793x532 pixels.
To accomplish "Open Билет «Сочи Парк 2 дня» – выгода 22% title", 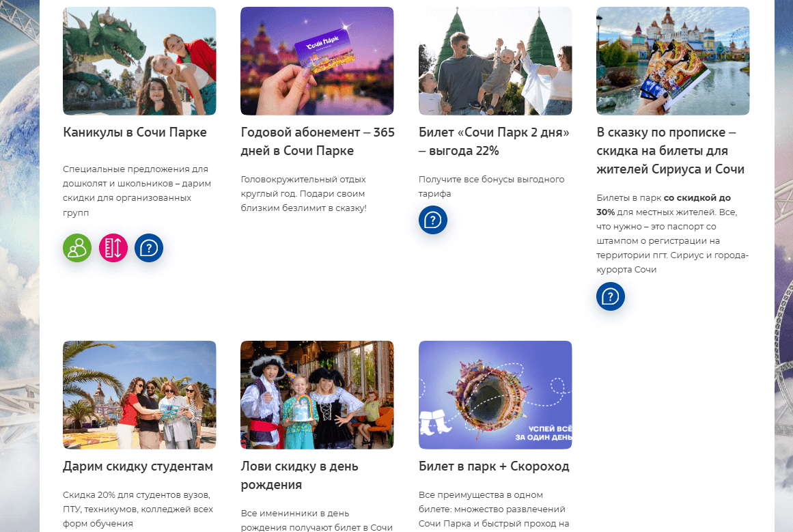I will coord(494,141).
